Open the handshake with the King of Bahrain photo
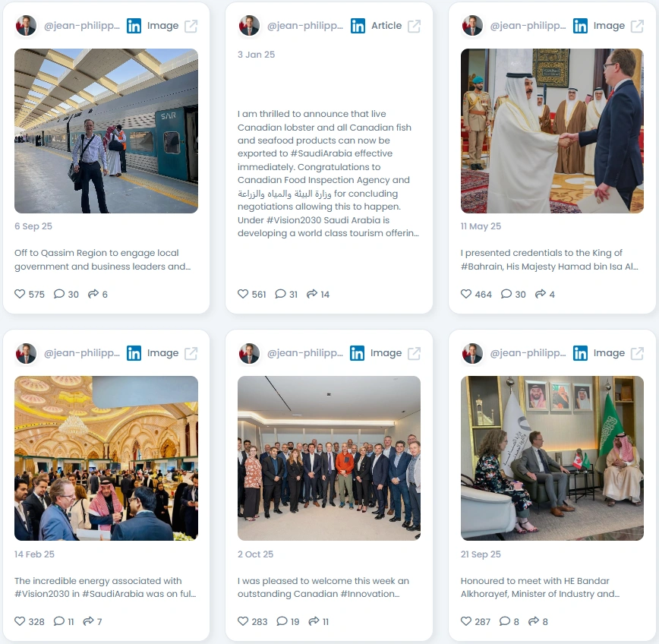This screenshot has height=644, width=659. tap(552, 131)
